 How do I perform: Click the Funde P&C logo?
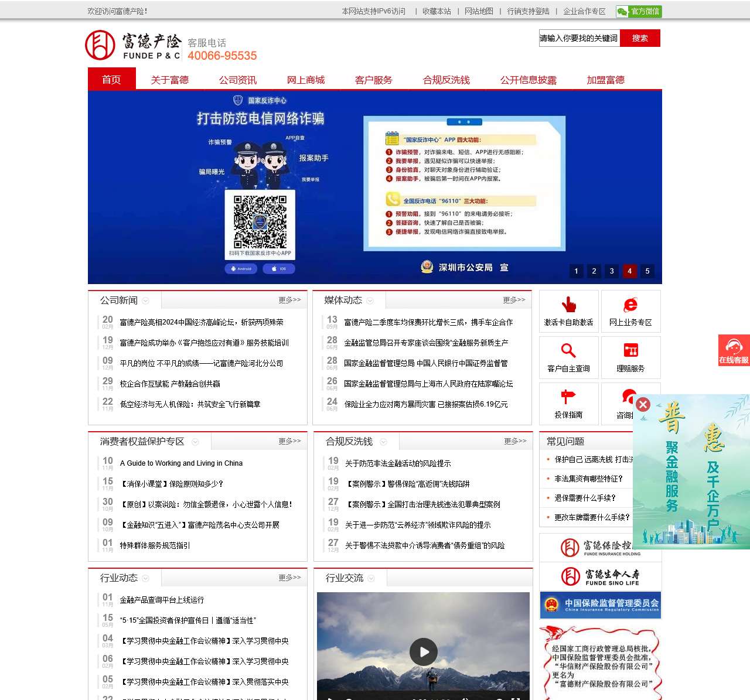(133, 46)
